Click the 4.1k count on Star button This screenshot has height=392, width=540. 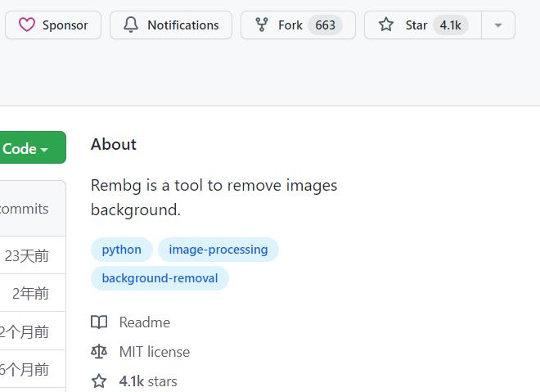(450, 25)
